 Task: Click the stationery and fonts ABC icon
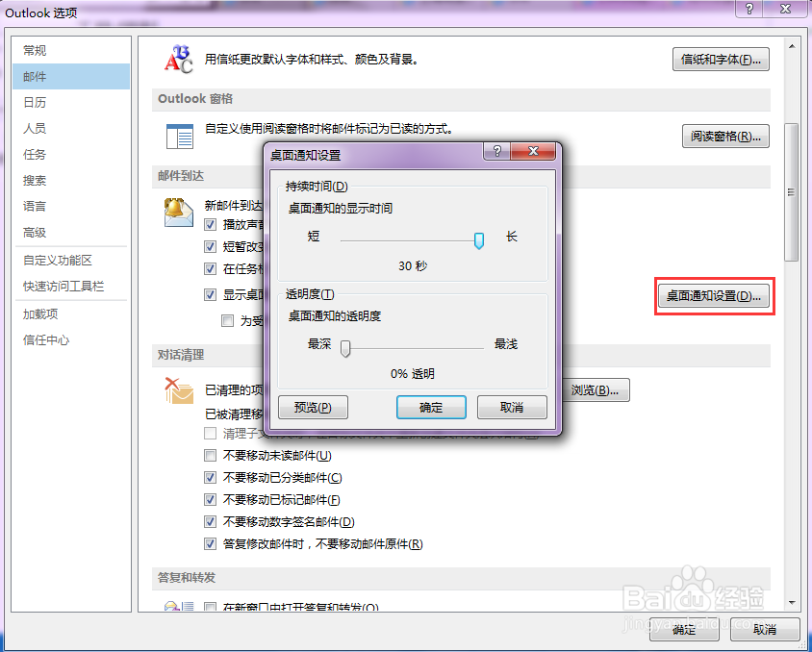[179, 60]
